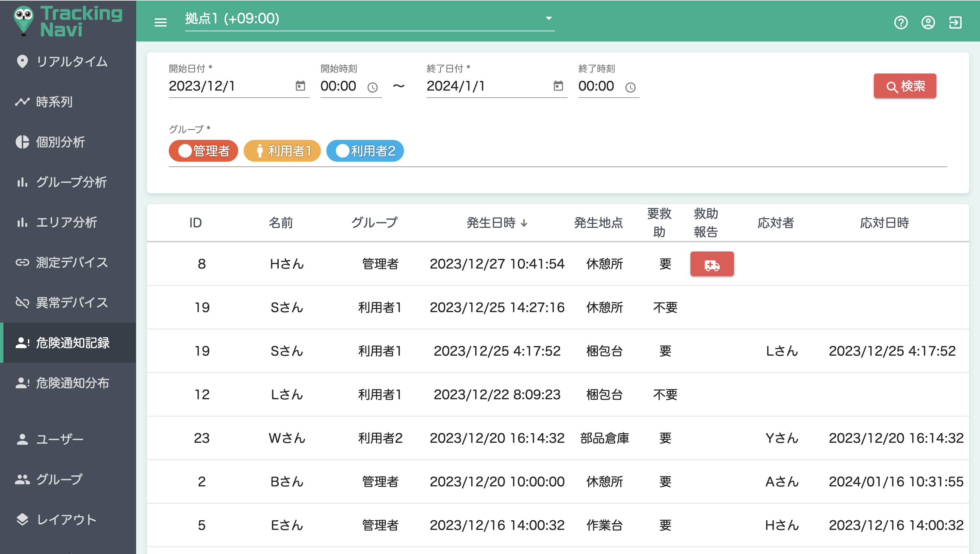980x554 pixels.
Task: Open the hamburger menu icon
Action: [x=160, y=22]
